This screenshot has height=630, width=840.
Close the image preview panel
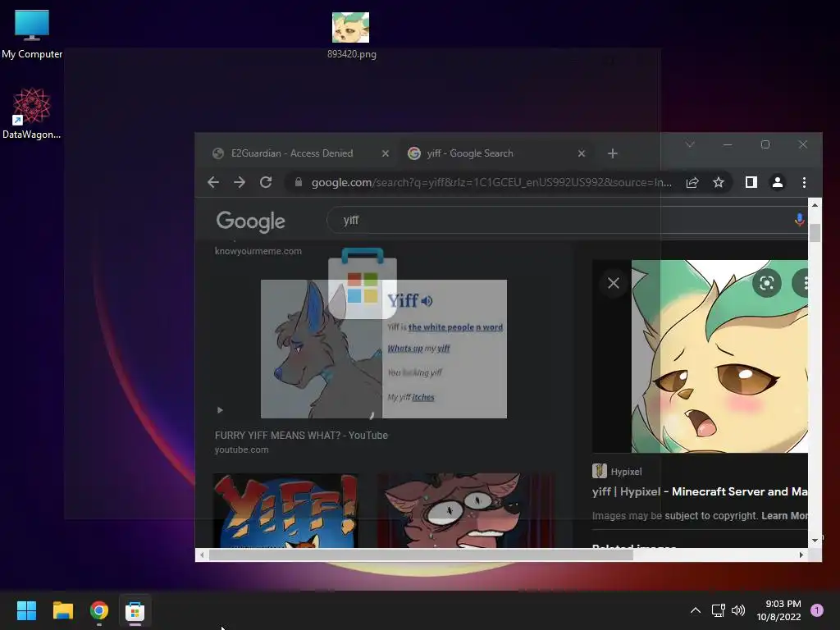(614, 283)
